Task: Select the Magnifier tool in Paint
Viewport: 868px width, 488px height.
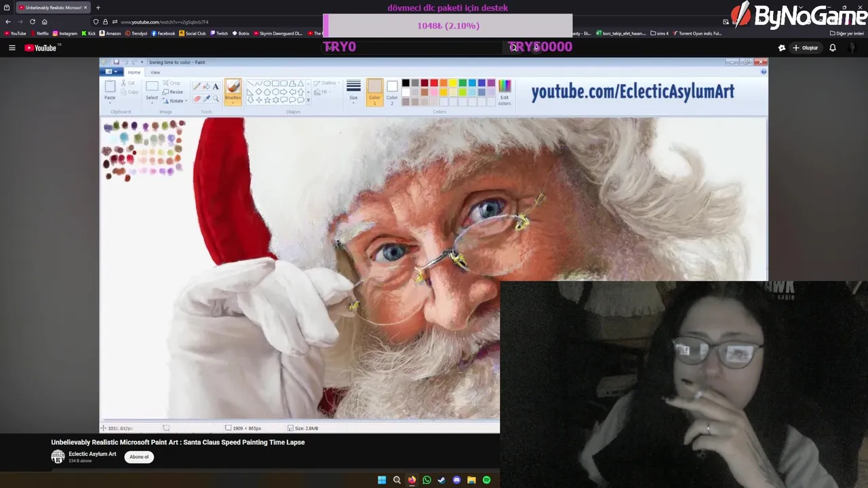Action: (216, 99)
